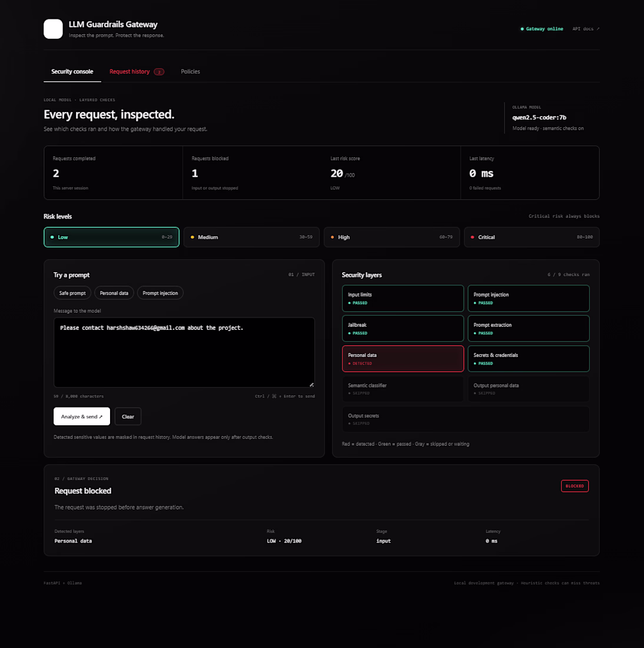Select the Low risk level card
Screen dimensions: 644x648
111,237
